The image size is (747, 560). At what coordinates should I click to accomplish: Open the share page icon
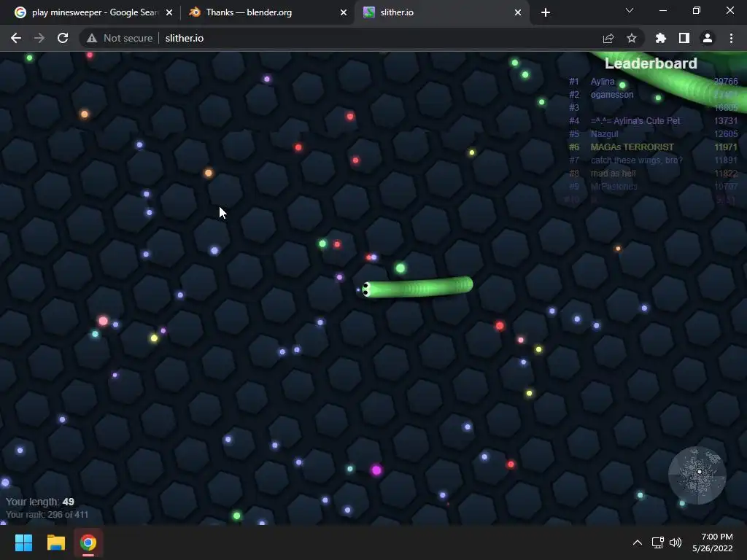[x=608, y=38]
